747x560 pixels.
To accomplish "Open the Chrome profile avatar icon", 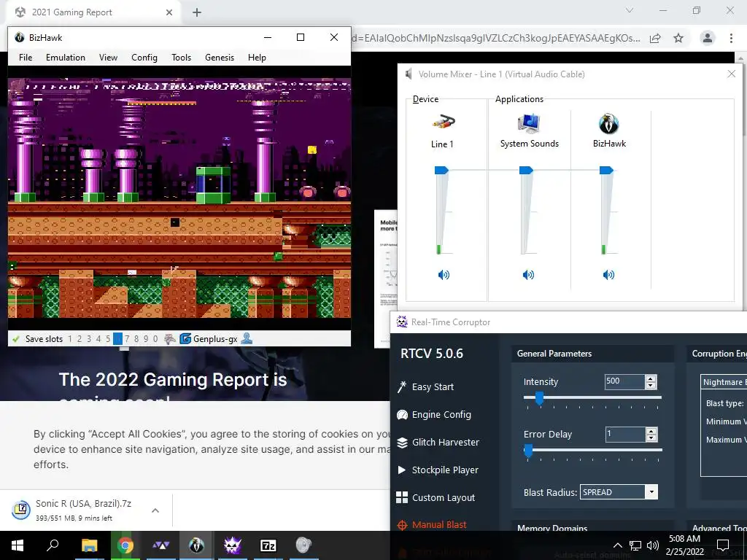I will [x=708, y=38].
